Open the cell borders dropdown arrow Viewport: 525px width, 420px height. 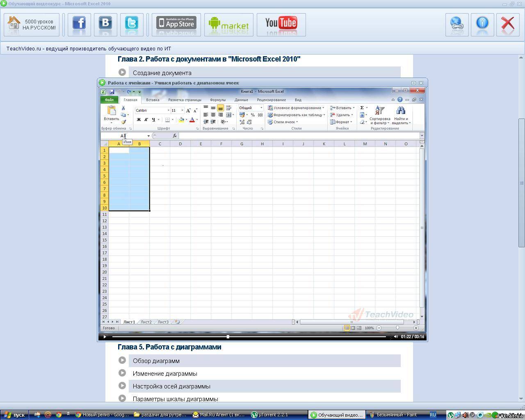[x=172, y=120]
